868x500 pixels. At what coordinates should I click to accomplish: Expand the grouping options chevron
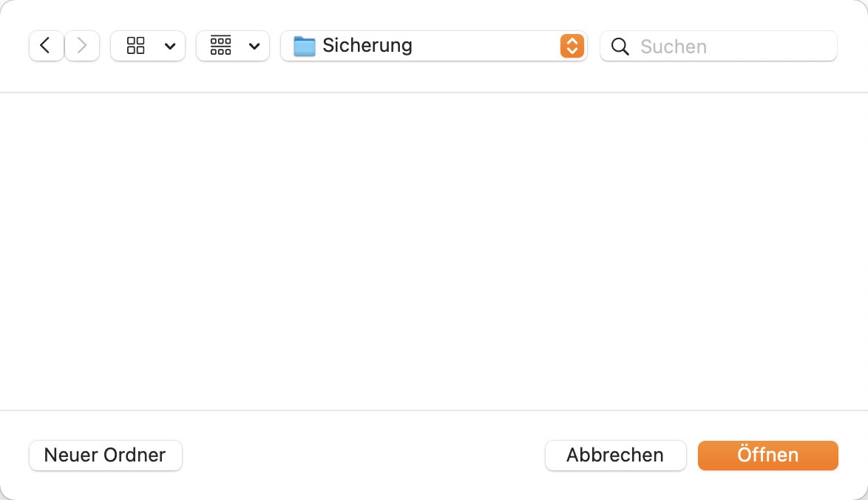(254, 46)
